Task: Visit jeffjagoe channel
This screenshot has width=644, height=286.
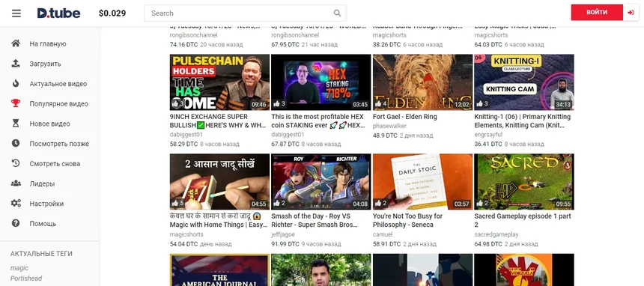Action: 283,234
